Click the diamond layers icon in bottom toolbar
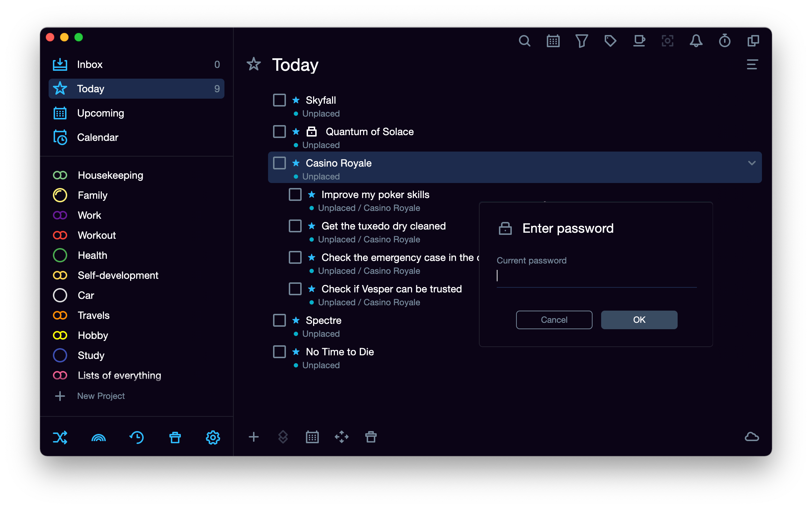 point(283,437)
